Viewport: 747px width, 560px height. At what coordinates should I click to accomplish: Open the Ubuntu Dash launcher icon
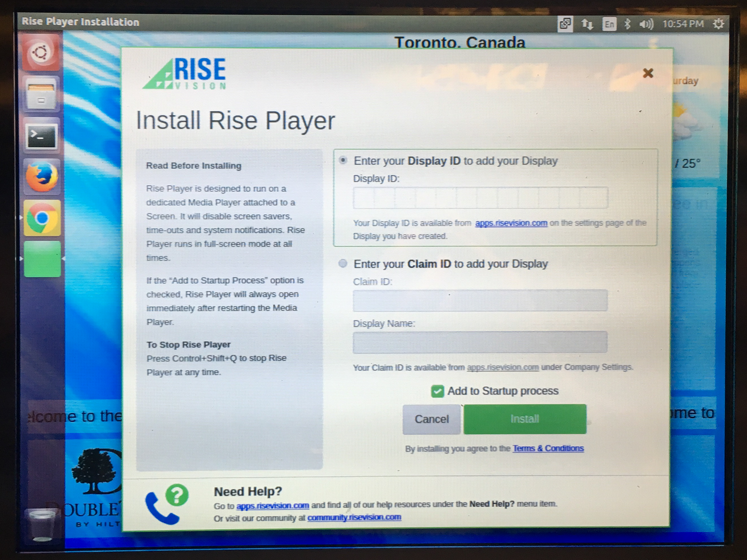pyautogui.click(x=41, y=52)
